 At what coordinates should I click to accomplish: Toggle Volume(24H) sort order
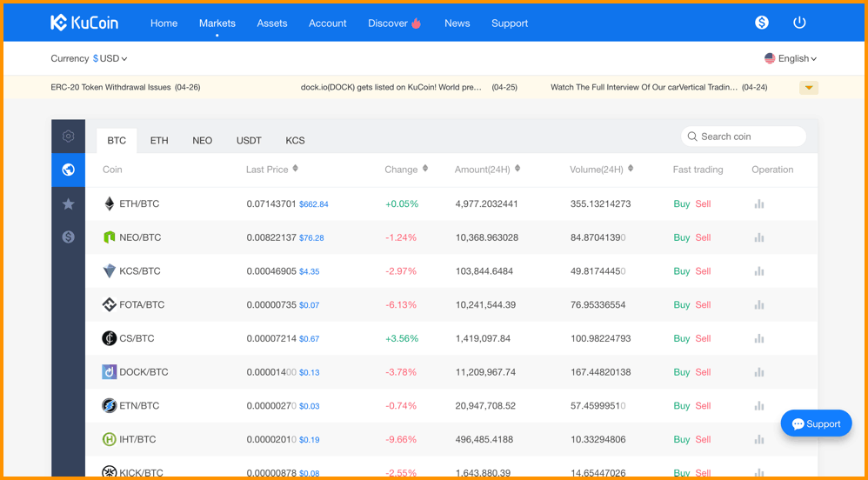(x=631, y=169)
